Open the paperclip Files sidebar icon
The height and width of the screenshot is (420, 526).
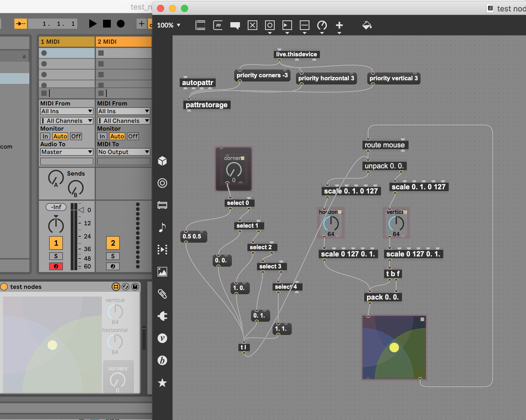[x=162, y=294]
